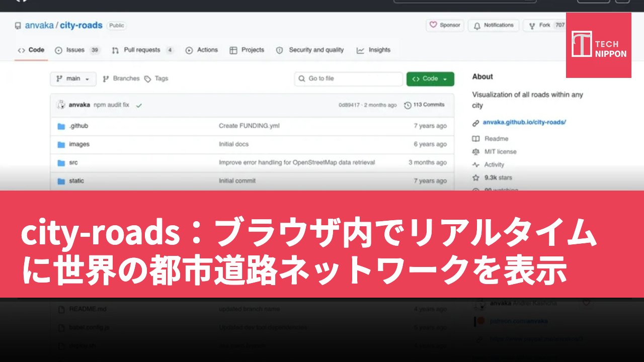Open the Initial commit message link
644x362 pixels.
[x=237, y=181]
